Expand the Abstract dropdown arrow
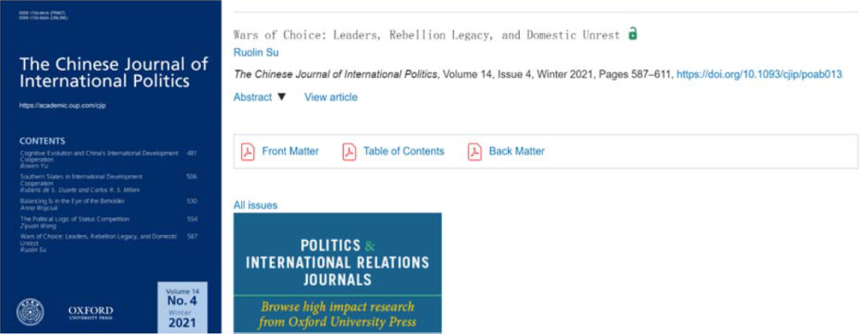The height and width of the screenshot is (334, 868). pos(281,97)
